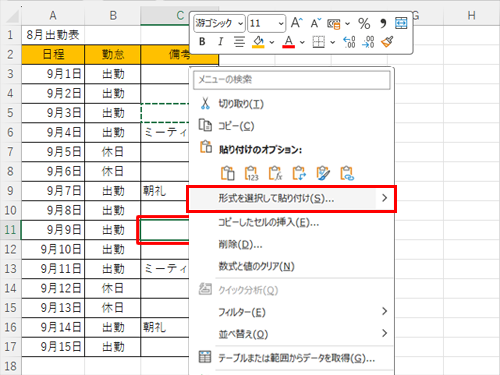
Task: Click paste values (123) icon
Action: click(x=252, y=173)
